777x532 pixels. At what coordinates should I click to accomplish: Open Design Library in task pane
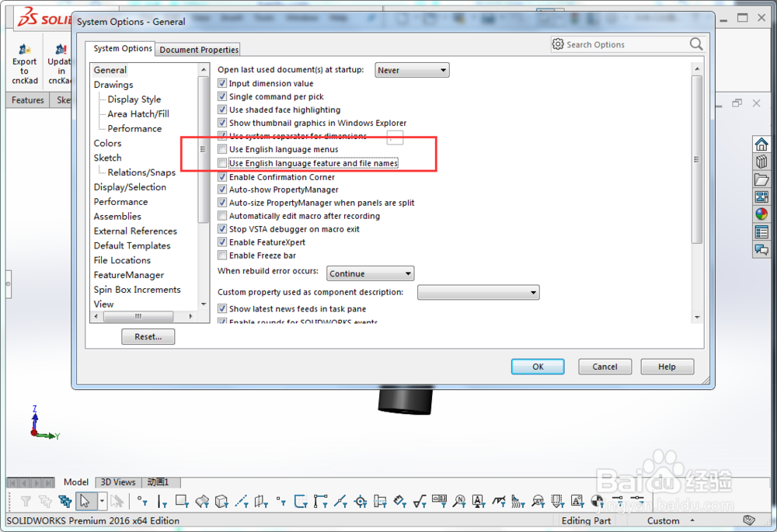761,162
